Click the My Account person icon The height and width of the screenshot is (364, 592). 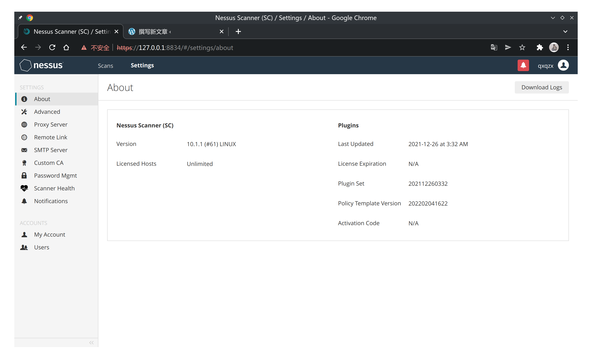24,234
